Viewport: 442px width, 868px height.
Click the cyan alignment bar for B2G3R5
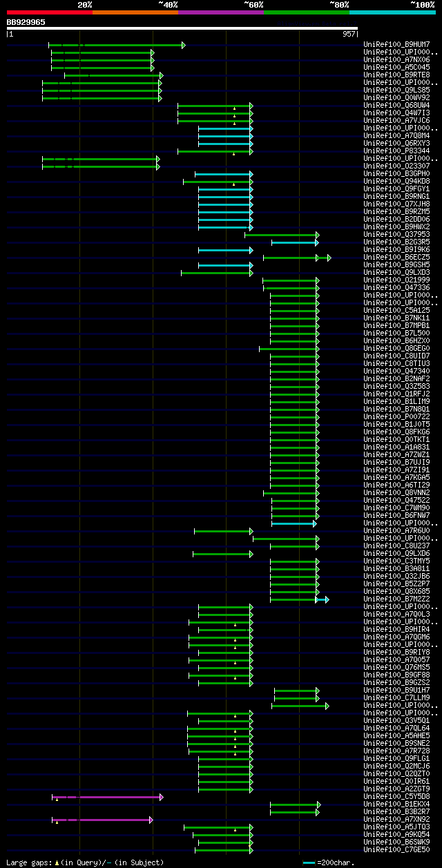click(x=296, y=242)
